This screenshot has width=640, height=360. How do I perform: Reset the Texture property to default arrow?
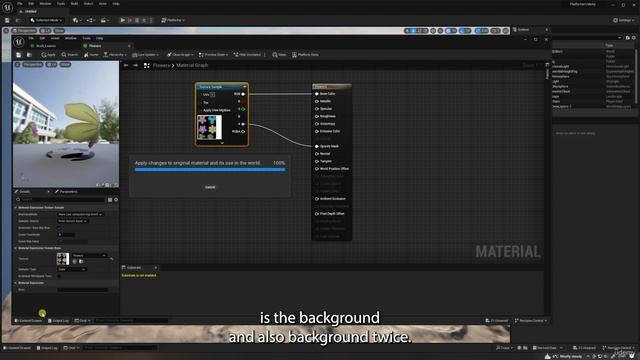tap(111, 259)
